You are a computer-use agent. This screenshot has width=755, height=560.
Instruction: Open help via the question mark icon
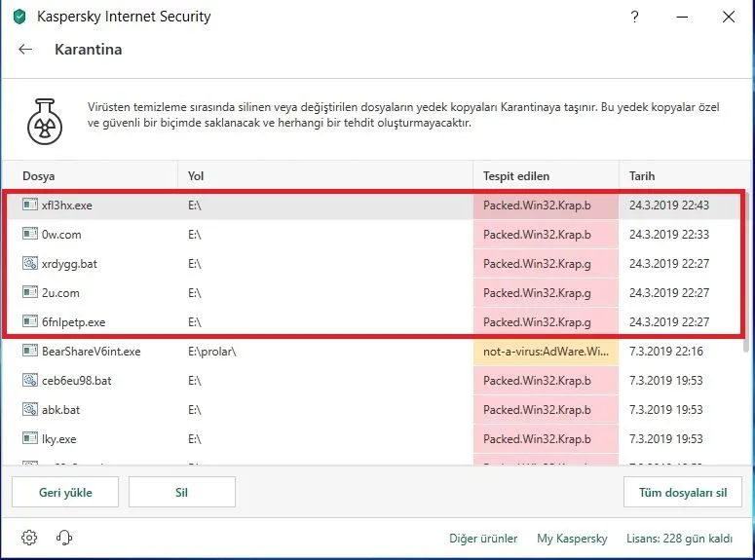pyautogui.click(x=634, y=17)
